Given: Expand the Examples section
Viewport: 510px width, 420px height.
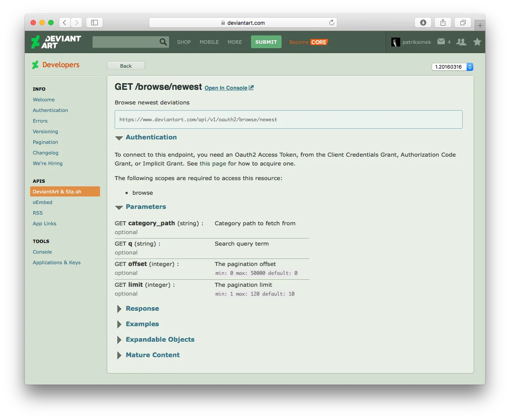Looking at the screenshot, I should (119, 324).
